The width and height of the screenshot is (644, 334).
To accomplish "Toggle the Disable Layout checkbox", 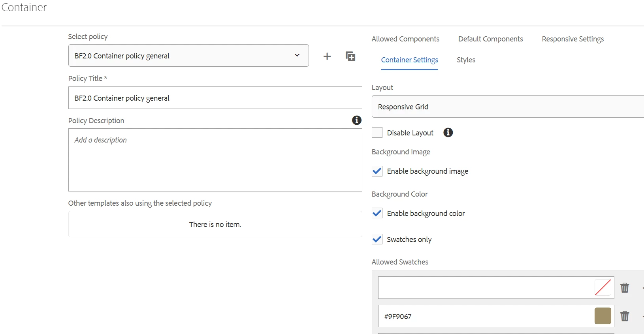I will coord(377,133).
